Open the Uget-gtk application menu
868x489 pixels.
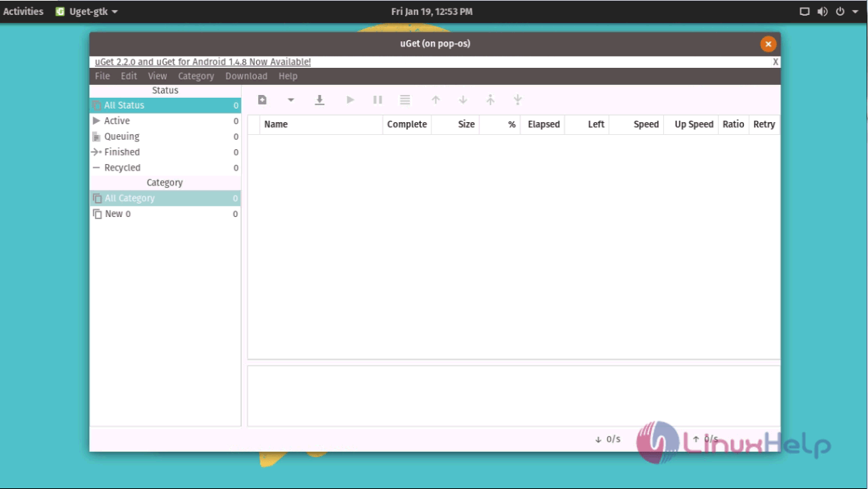pos(87,11)
